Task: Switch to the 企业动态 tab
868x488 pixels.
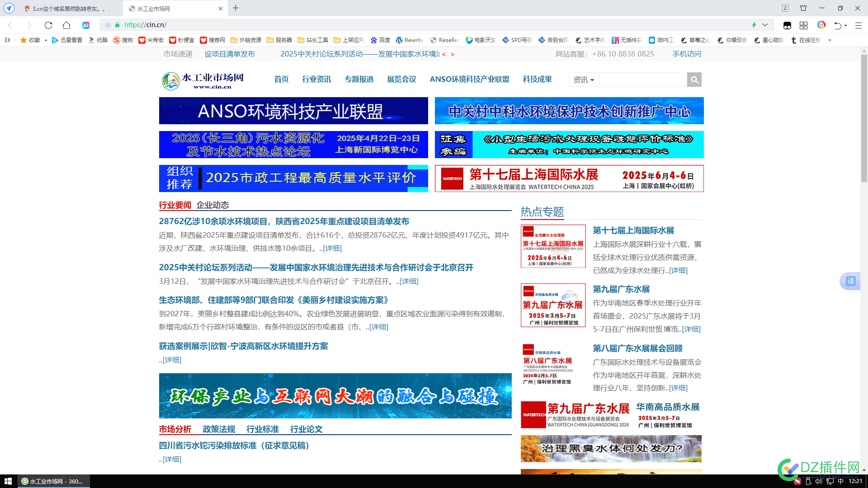Action: 212,205
